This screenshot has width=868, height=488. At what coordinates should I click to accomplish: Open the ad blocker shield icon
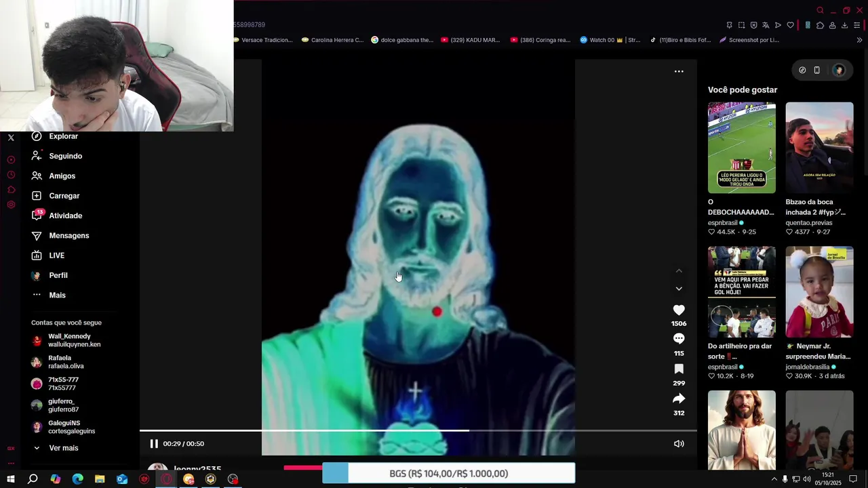point(753,25)
